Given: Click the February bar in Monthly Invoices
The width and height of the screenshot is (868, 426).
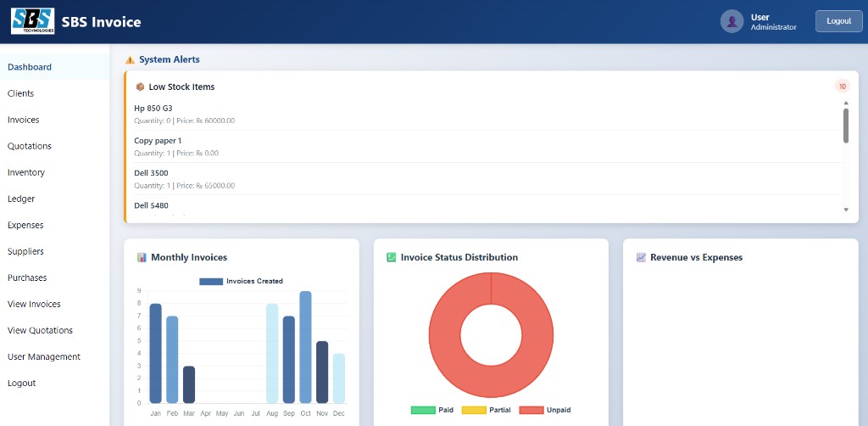Looking at the screenshot, I should (x=172, y=360).
